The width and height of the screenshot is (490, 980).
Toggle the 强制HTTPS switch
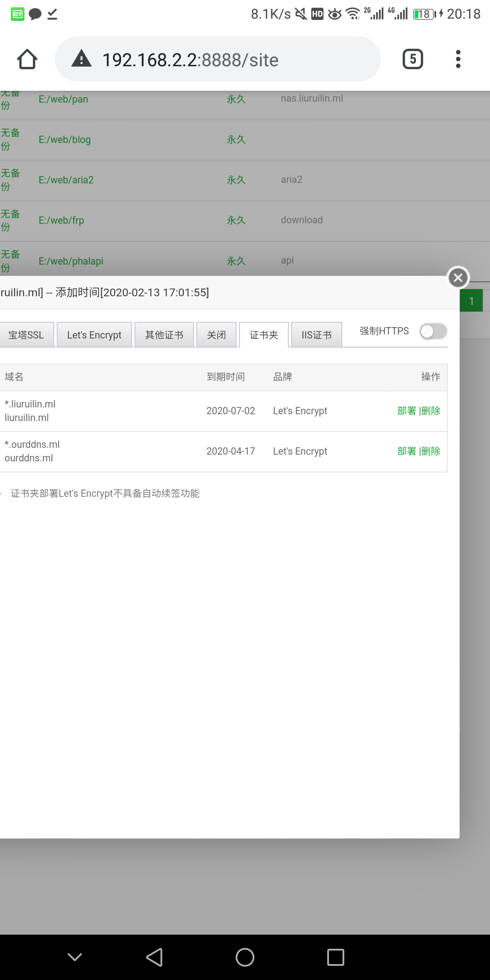point(433,331)
